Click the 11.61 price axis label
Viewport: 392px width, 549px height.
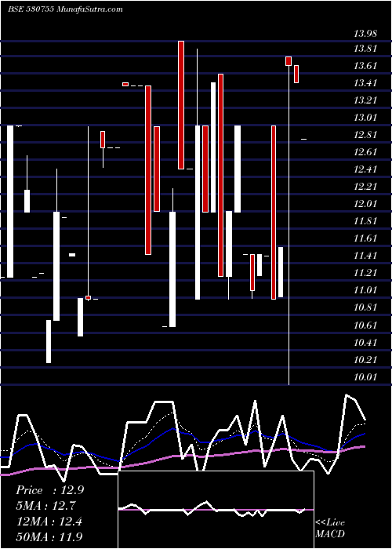click(x=366, y=238)
